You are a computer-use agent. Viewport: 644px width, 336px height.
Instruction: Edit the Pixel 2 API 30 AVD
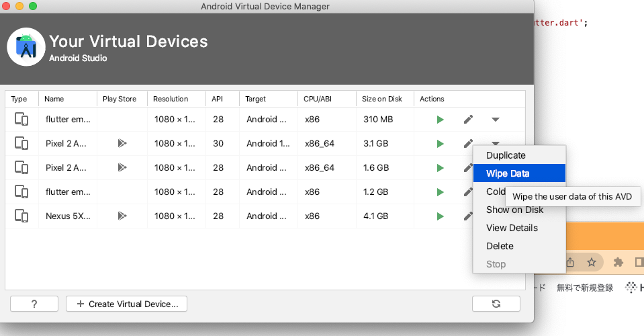point(468,143)
